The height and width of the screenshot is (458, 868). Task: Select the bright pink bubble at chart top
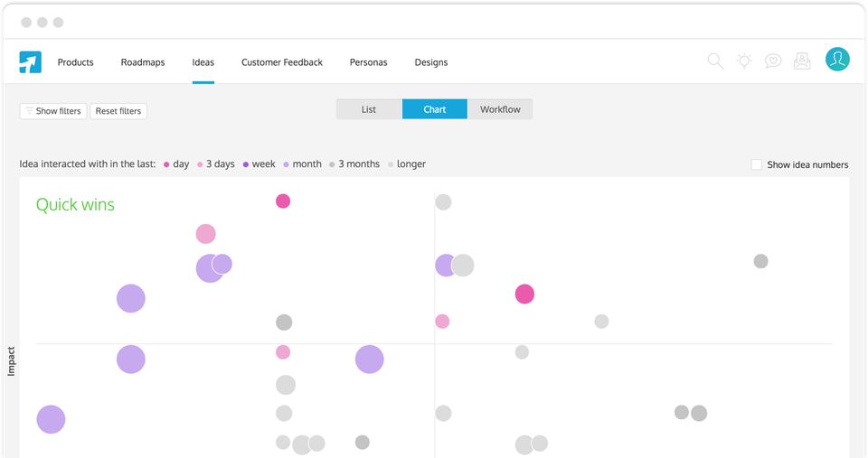point(283,201)
